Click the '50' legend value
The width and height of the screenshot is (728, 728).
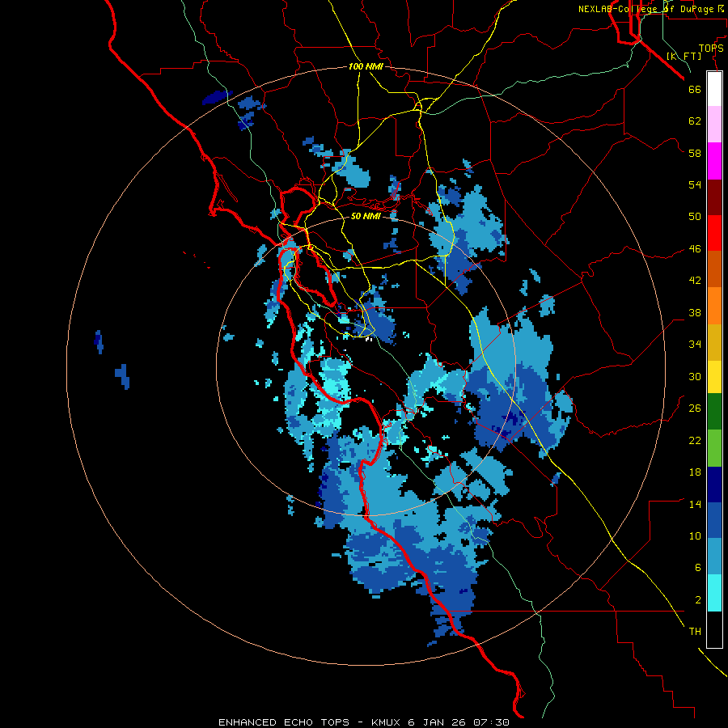point(695,217)
